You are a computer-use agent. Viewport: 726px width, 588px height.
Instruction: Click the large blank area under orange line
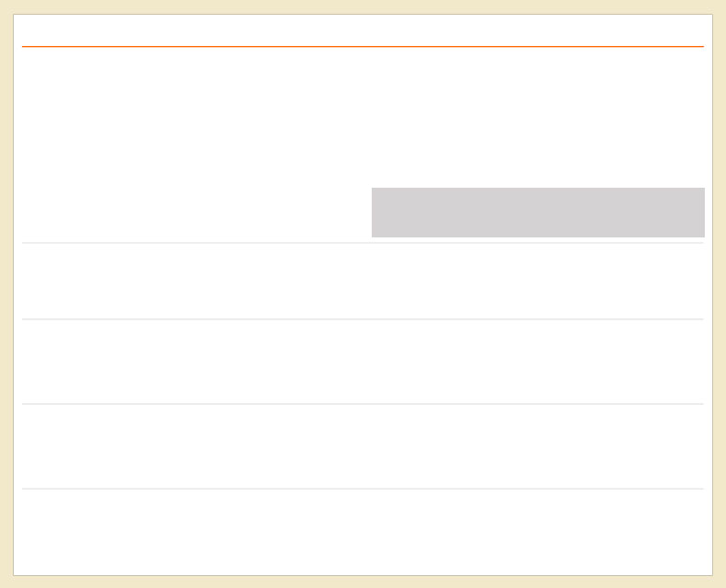click(363, 117)
